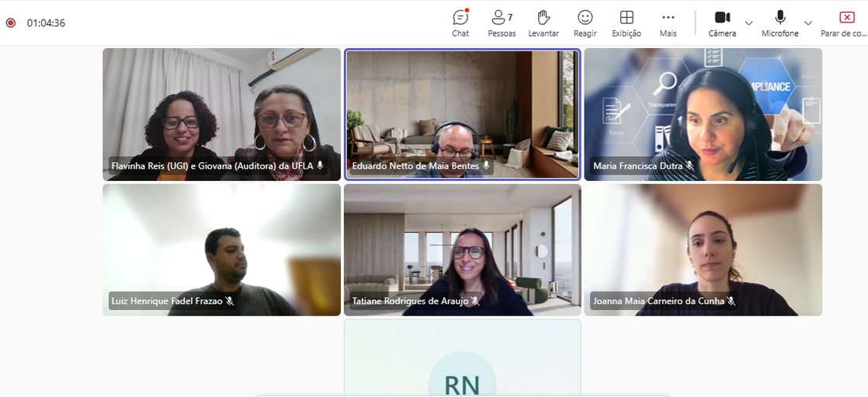Mute the Microfone
The width and height of the screenshot is (868, 397).
click(x=779, y=23)
